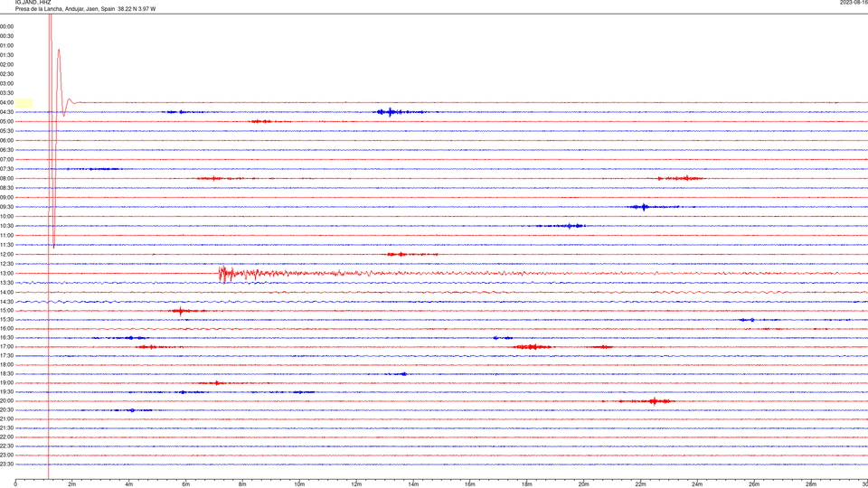Click the large earthquake onset on the 13:00 trace
The width and height of the screenshot is (868, 488).
pyautogui.click(x=223, y=273)
